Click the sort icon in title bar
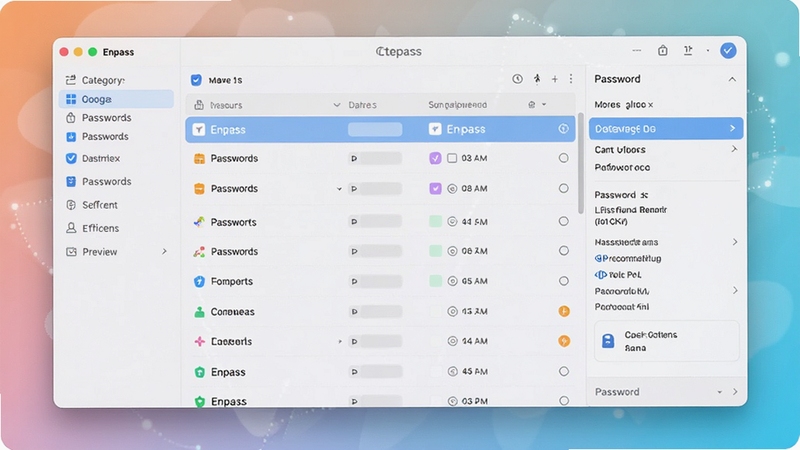Viewport: 800px width, 450px height. point(688,50)
